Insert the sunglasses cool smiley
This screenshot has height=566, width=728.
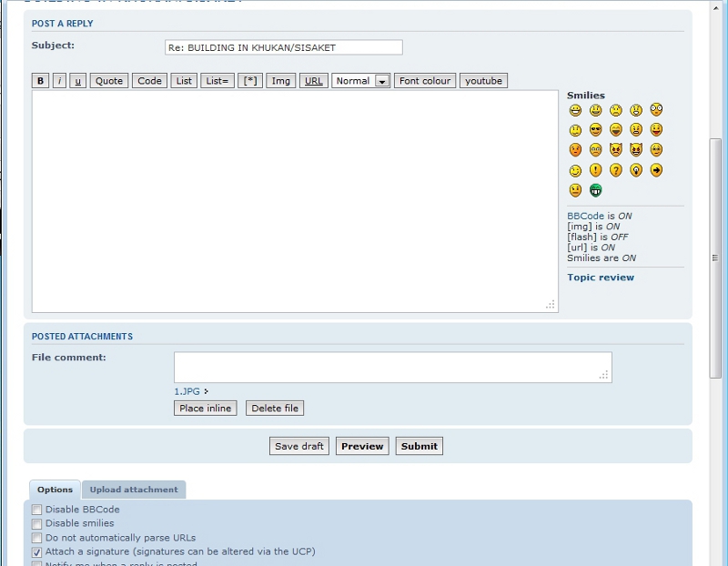tap(595, 130)
